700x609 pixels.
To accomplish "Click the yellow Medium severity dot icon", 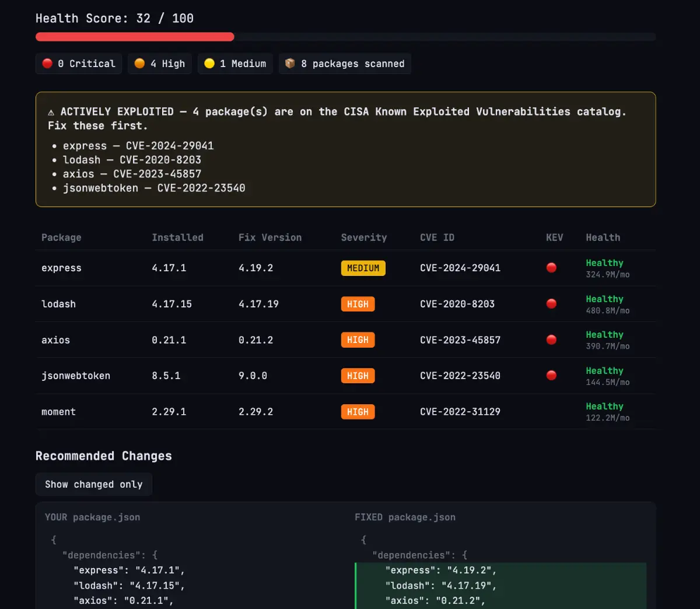I will coord(209,64).
